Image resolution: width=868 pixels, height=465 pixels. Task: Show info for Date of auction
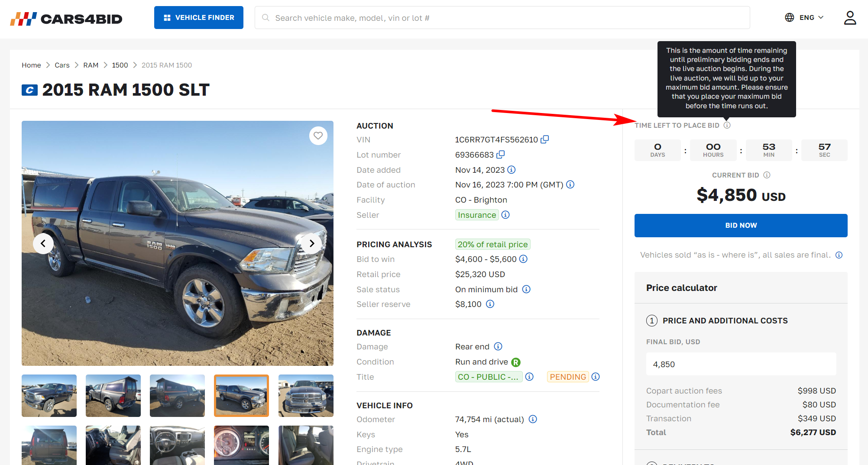click(570, 184)
